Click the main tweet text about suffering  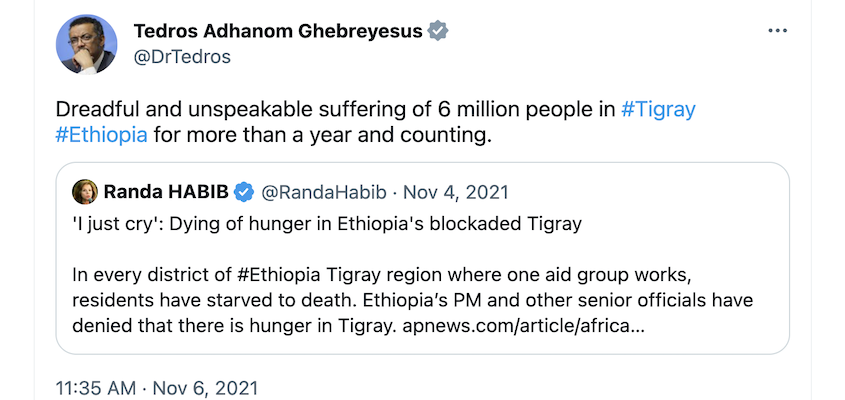pyautogui.click(x=334, y=109)
